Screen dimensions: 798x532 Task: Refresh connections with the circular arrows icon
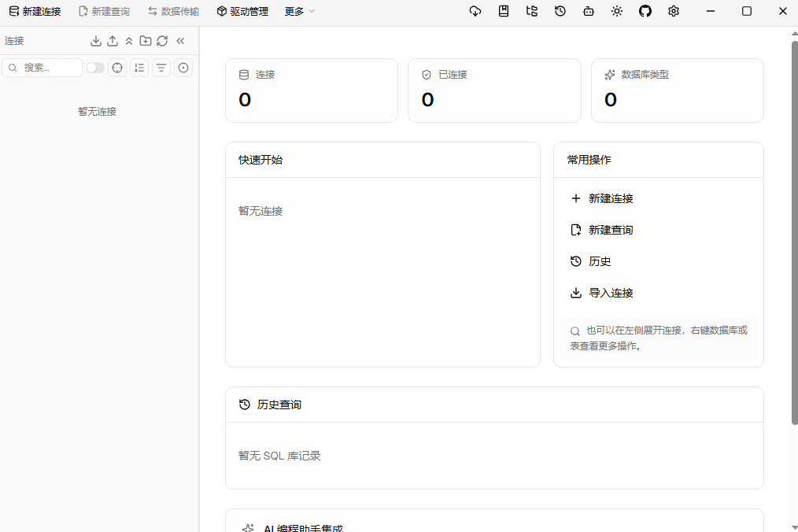[x=162, y=41]
